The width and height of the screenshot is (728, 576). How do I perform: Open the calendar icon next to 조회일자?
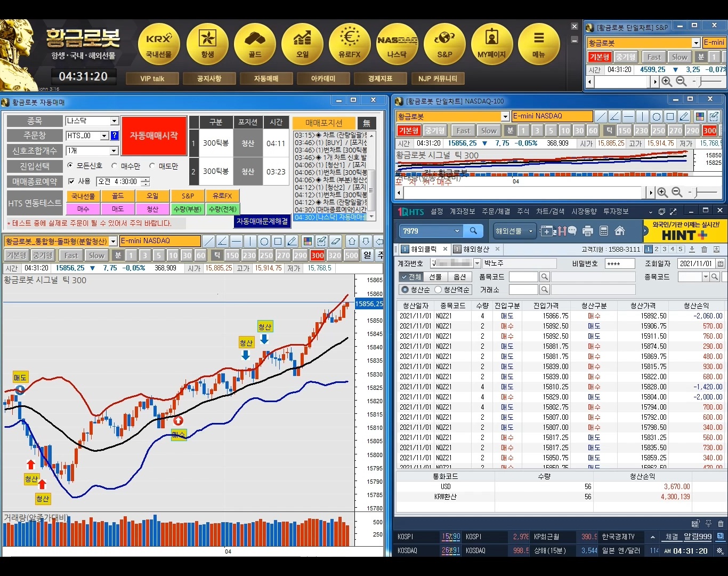(721, 263)
